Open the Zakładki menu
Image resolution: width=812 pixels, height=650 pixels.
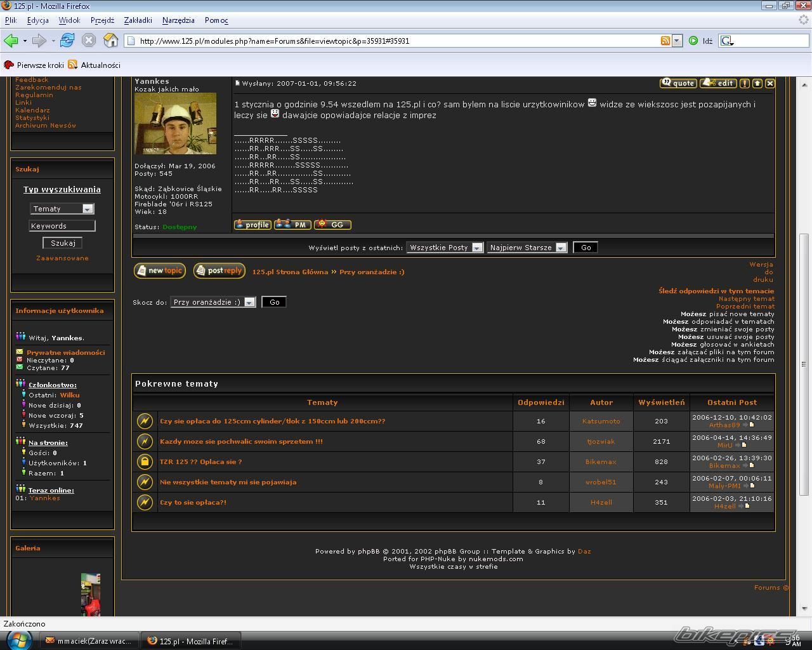coord(138,20)
